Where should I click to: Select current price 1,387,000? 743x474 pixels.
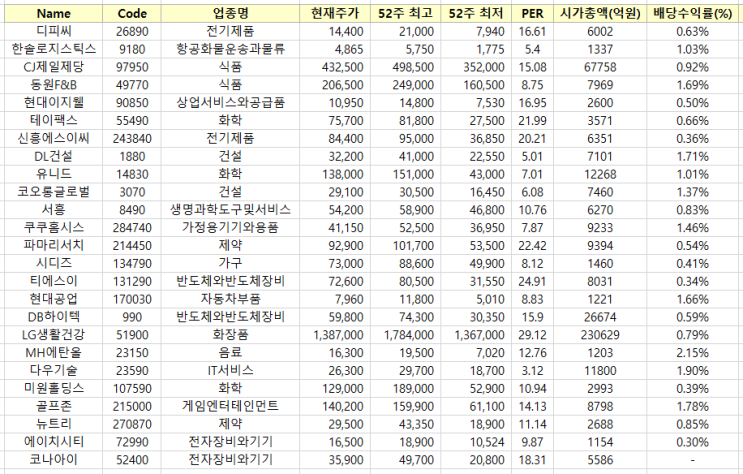pyautogui.click(x=335, y=335)
